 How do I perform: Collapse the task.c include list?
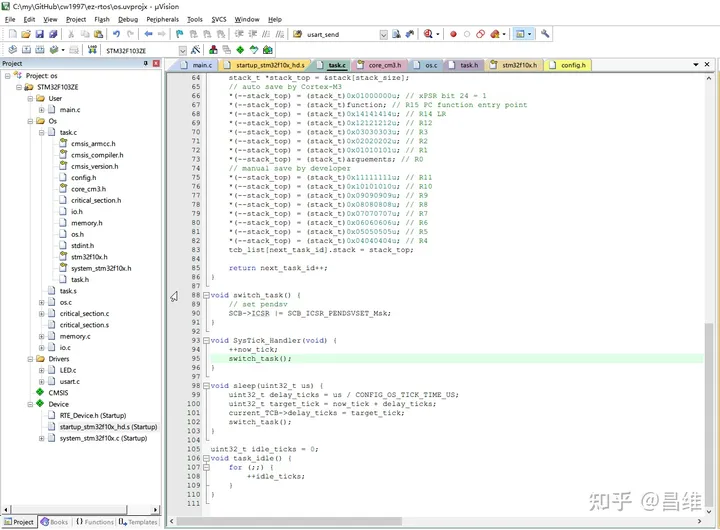tap(41, 132)
